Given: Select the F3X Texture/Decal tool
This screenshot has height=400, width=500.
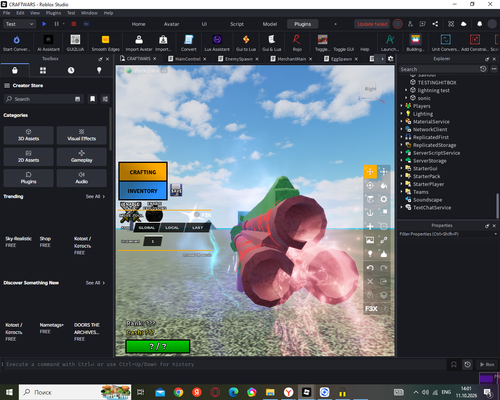Looking at the screenshot, I should point(370,240).
